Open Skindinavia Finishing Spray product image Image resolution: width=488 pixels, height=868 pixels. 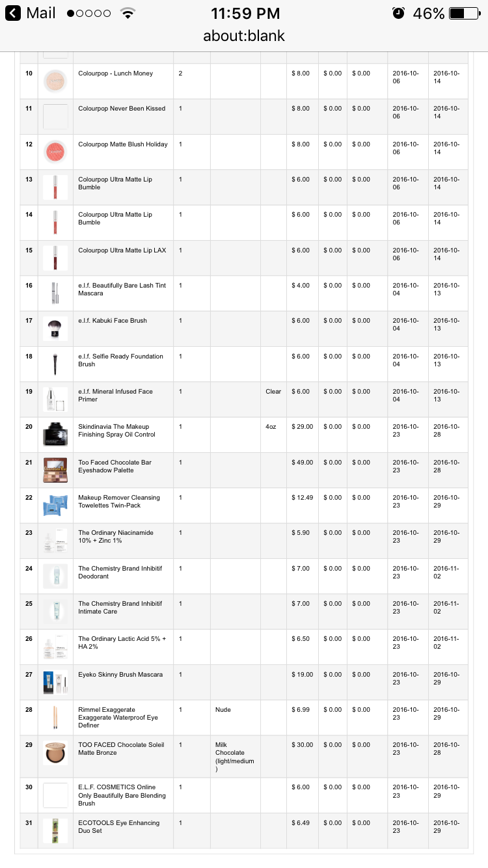coord(55,435)
